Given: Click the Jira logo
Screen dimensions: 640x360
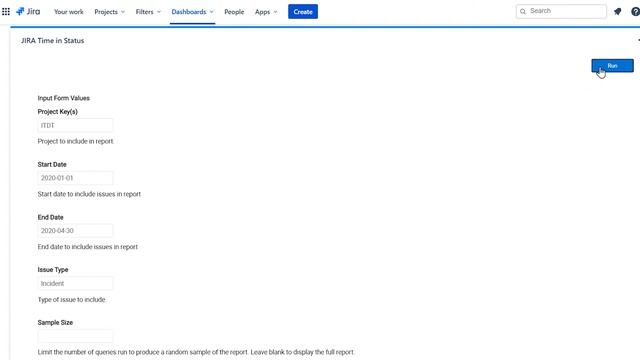Looking at the screenshot, I should tap(28, 11).
